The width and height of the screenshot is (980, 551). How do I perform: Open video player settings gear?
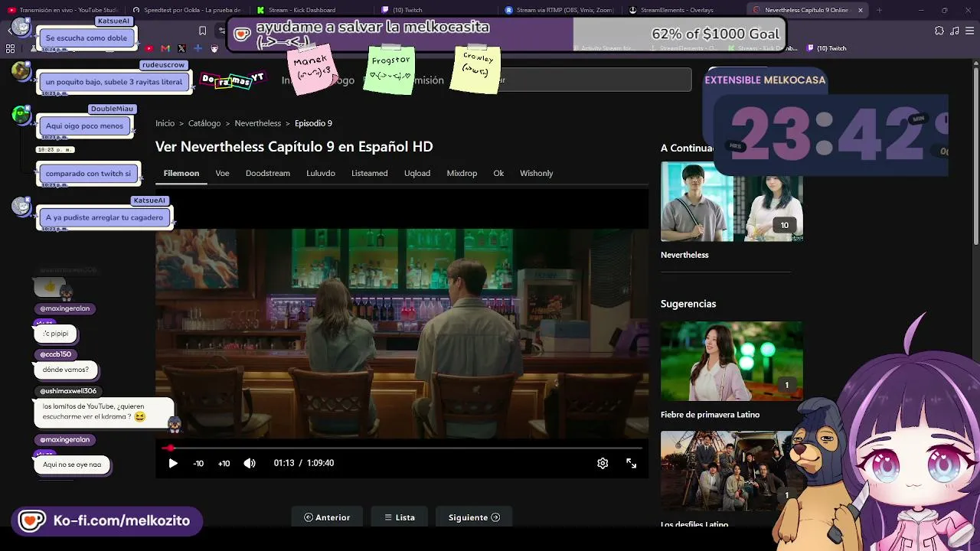pyautogui.click(x=603, y=463)
